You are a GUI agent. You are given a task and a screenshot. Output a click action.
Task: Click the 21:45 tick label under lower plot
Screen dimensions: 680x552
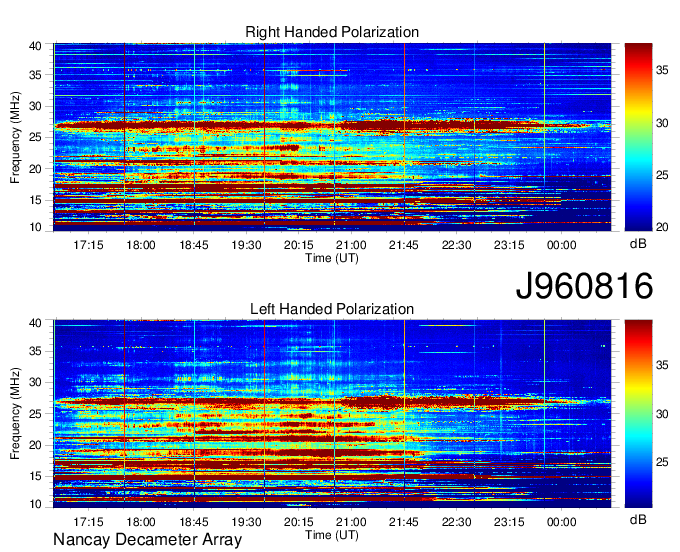(404, 522)
